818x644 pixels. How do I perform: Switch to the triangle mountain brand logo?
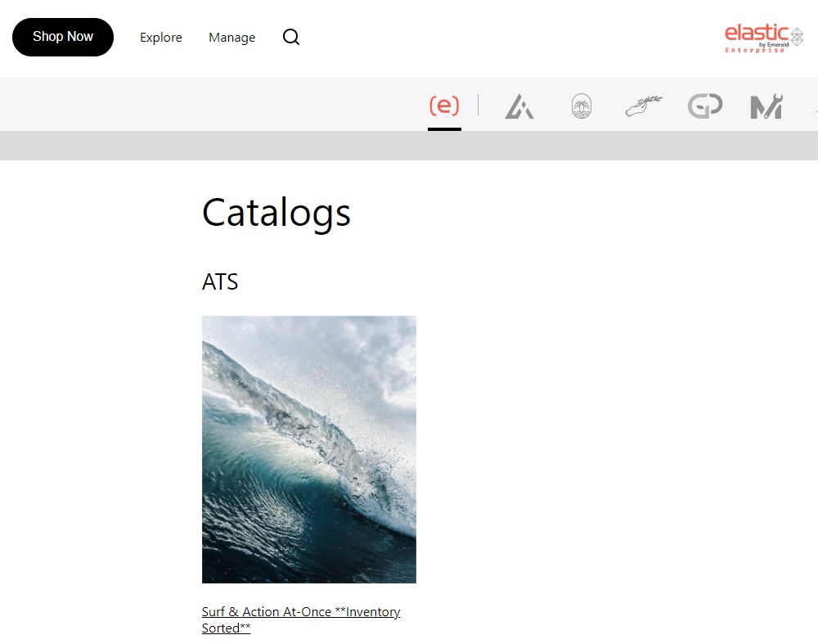click(519, 106)
